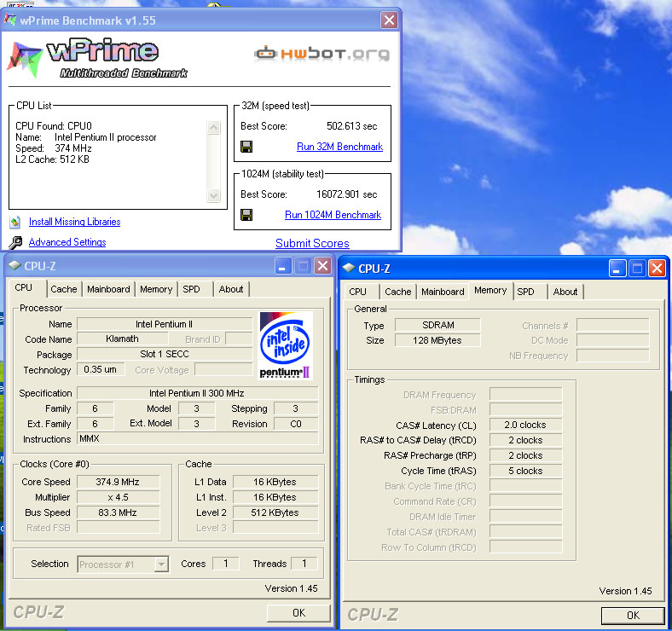Open SPD tab in right CPU-Z
Image resolution: width=672 pixels, height=631 pixels.
(x=525, y=292)
